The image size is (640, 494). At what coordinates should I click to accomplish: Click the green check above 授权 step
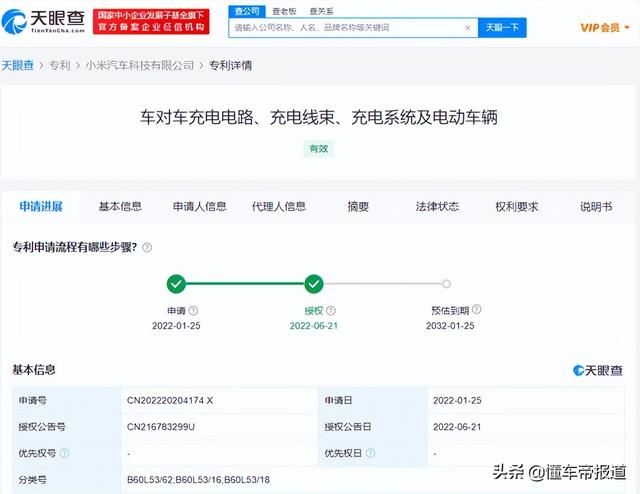pos(314,284)
